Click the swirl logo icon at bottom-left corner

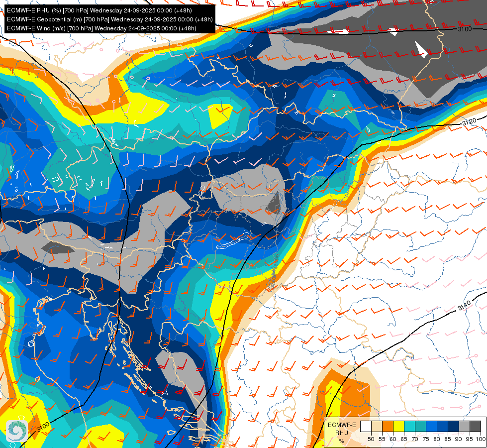17,431
